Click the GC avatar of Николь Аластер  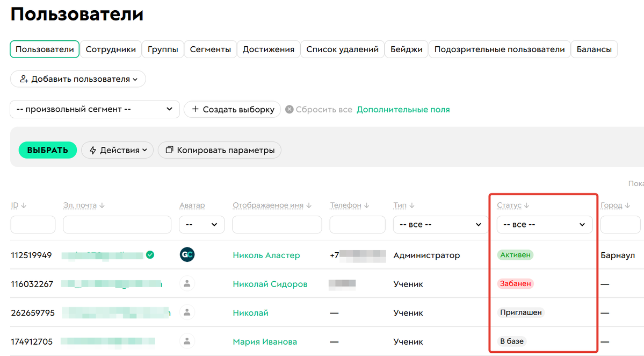[x=187, y=254]
